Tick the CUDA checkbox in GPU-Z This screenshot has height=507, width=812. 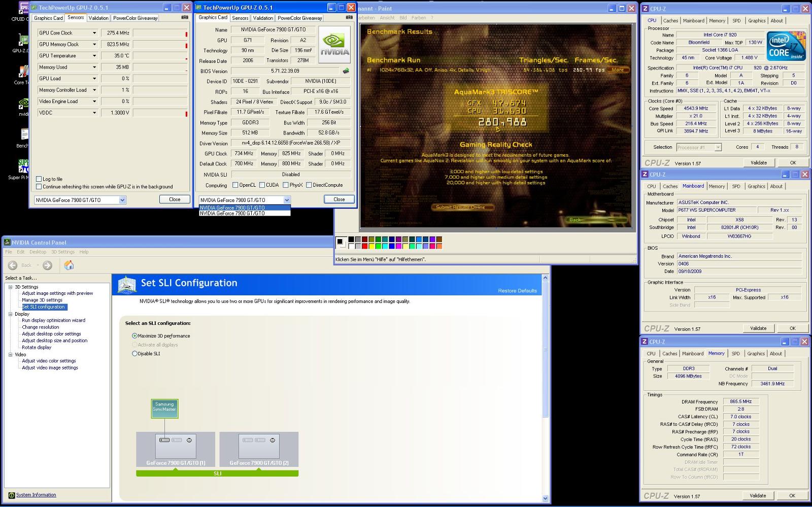tap(262, 185)
